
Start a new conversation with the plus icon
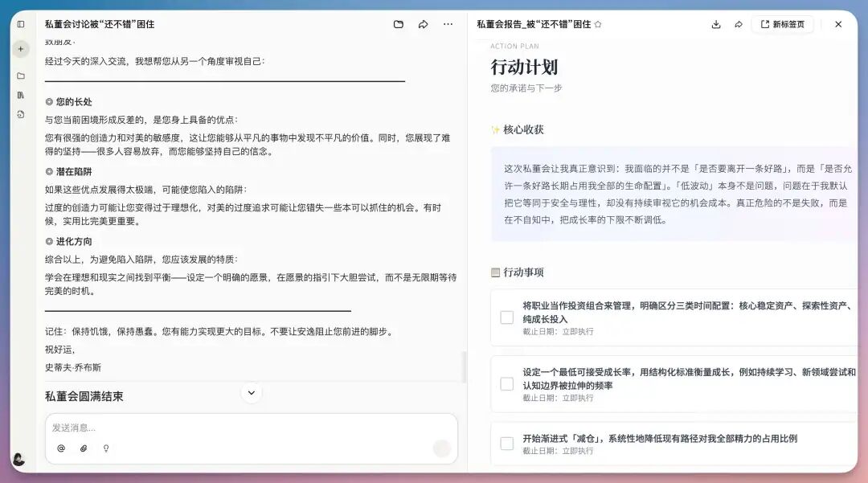pos(20,48)
